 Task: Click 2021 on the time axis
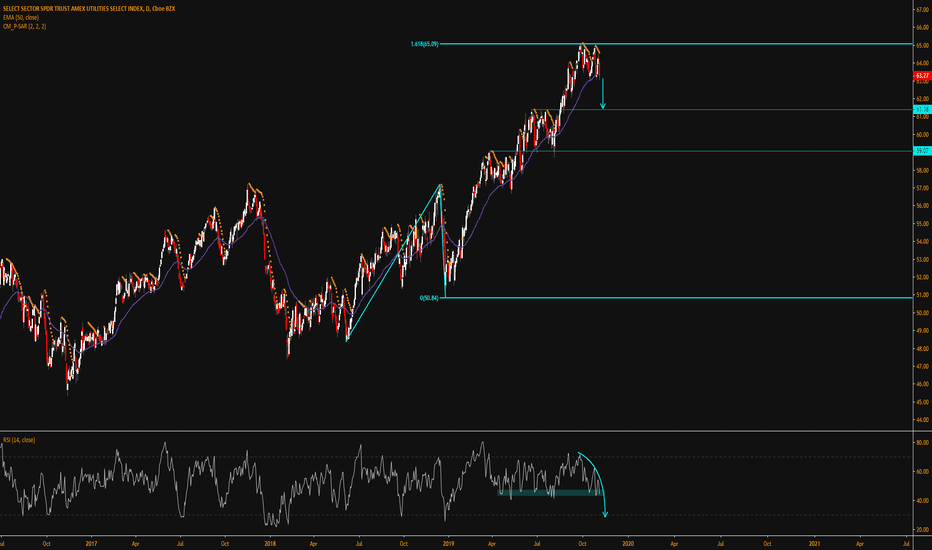coord(815,543)
